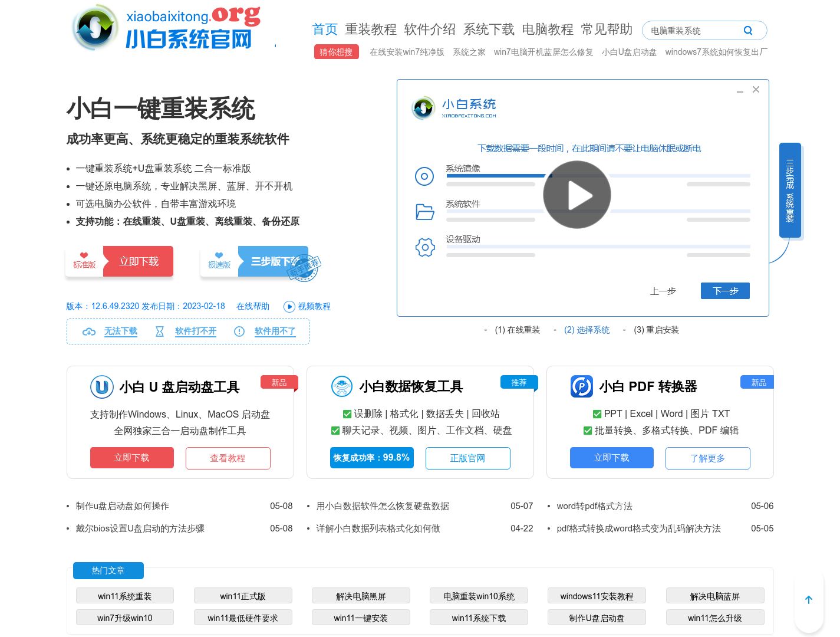Click the 了解更多 button
The height and width of the screenshot is (637, 840).
pyautogui.click(x=708, y=458)
